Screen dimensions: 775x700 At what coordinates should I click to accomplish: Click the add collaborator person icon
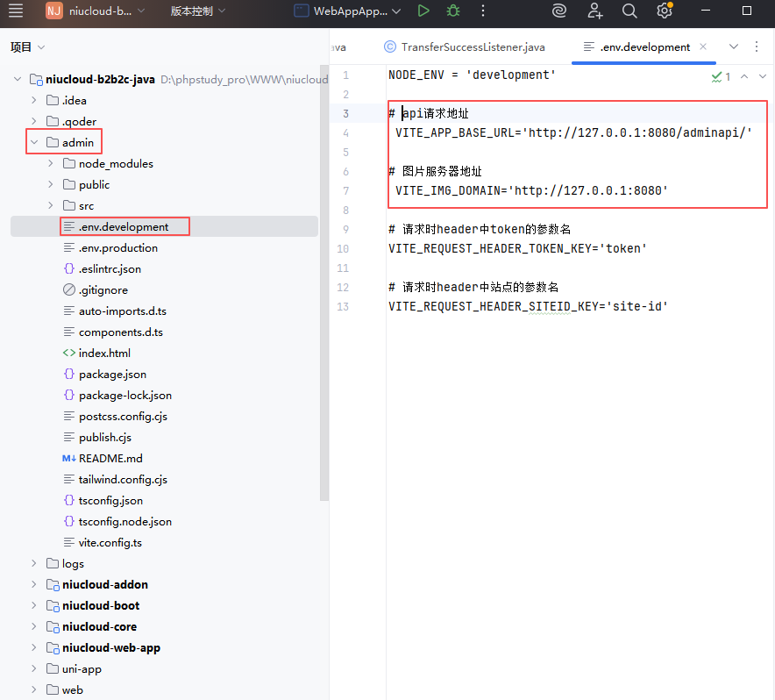click(595, 11)
